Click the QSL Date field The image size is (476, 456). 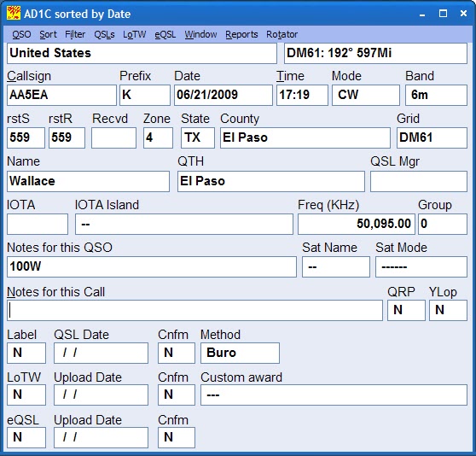pos(101,353)
